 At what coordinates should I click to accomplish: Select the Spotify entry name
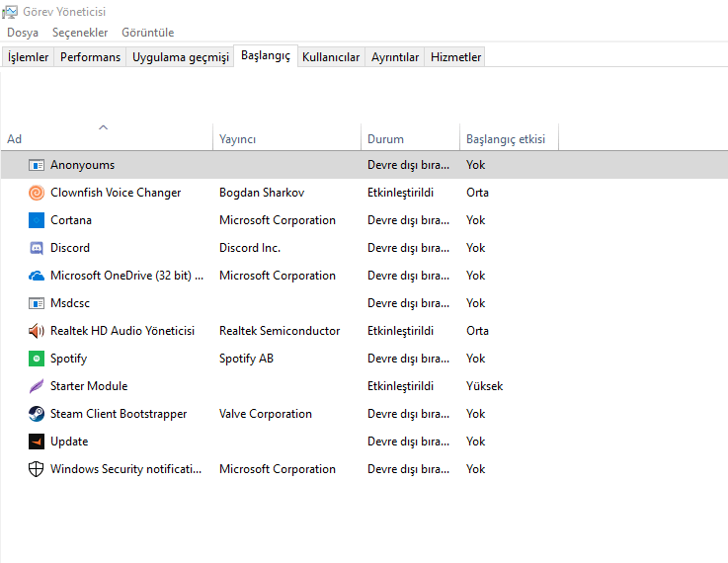click(x=68, y=359)
